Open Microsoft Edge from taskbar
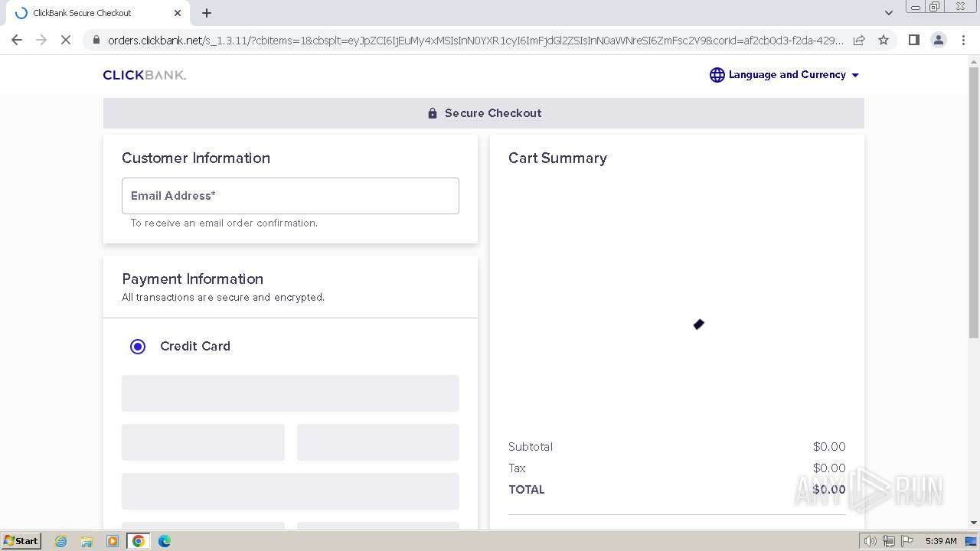Image resolution: width=980 pixels, height=551 pixels. (165, 541)
